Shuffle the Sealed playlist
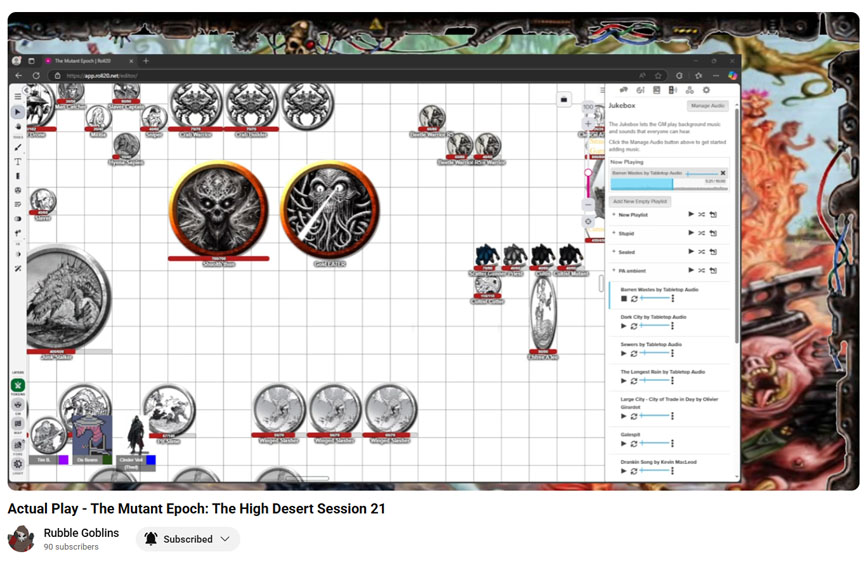This screenshot has height=561, width=864. 701,252
